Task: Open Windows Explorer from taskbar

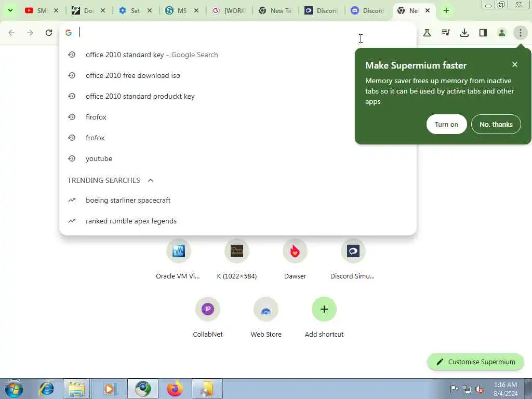Action: tap(76, 389)
